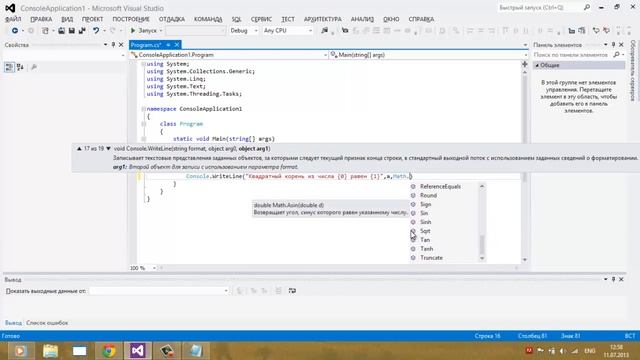Image resolution: width=640 pixels, height=360 pixels.
Task: Open the СЕРВИС menu
Action: 261,19
